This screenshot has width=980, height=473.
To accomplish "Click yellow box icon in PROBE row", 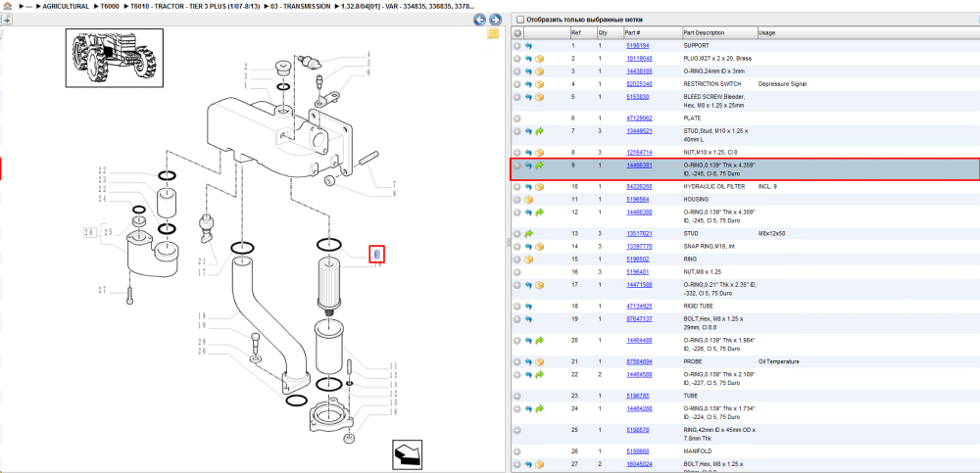I will (539, 361).
